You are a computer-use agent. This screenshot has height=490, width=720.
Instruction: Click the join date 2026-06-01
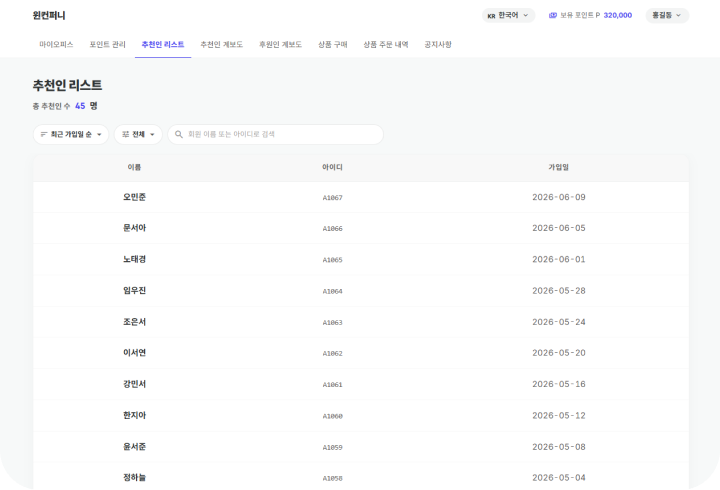[559, 259]
